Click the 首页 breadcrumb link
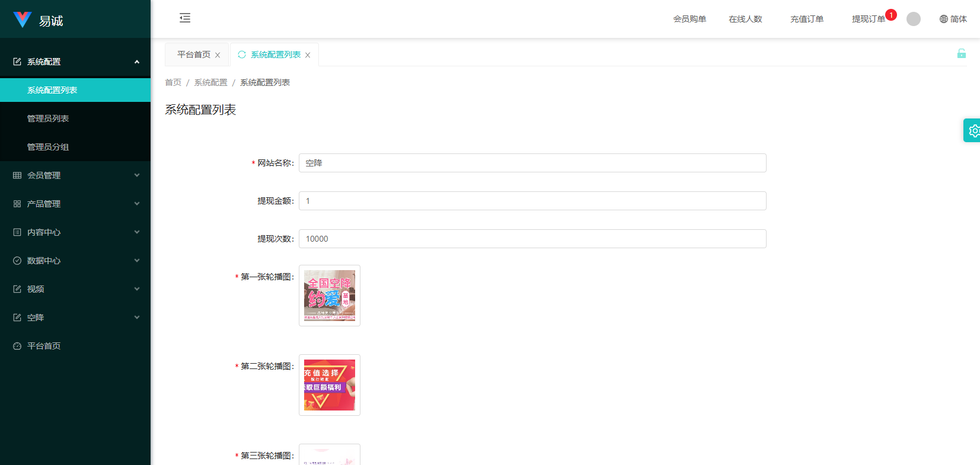 click(173, 82)
